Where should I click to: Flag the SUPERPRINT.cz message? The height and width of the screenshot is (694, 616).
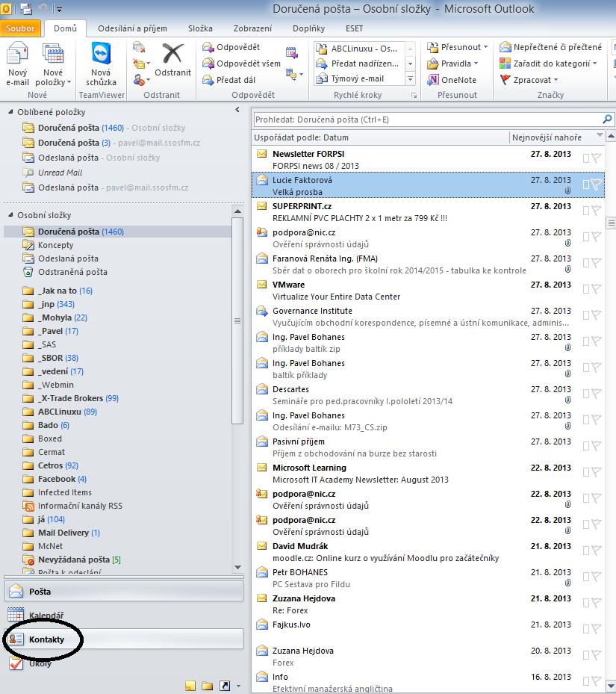tap(596, 210)
